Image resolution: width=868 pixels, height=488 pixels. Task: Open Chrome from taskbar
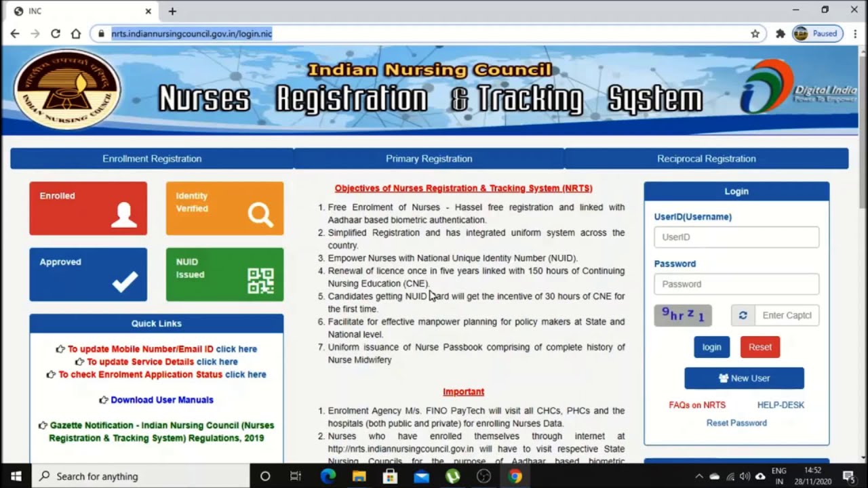tap(515, 476)
